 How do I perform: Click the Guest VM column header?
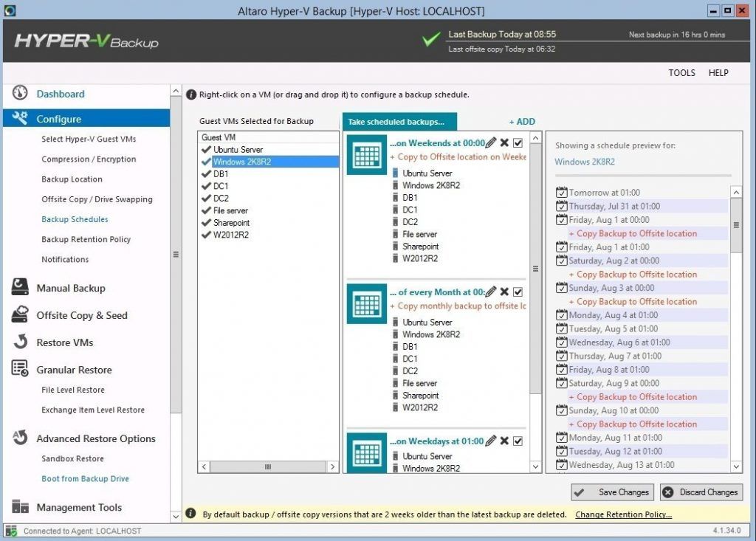[269, 137]
